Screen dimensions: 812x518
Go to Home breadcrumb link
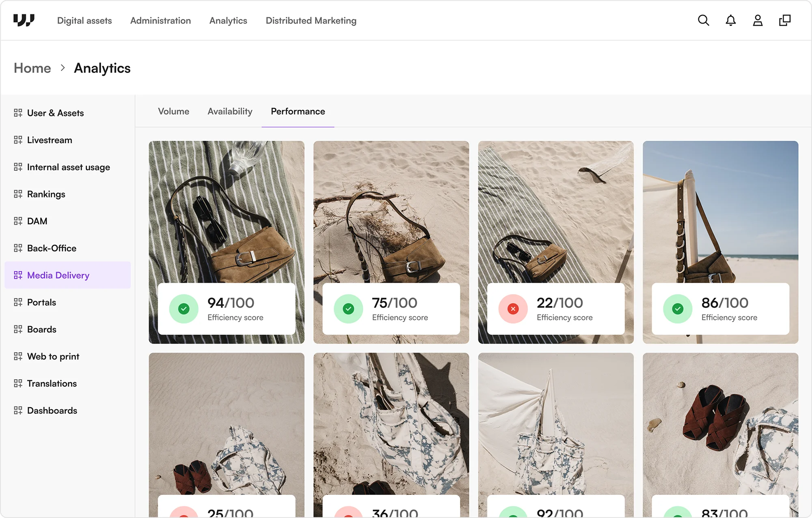[32, 68]
